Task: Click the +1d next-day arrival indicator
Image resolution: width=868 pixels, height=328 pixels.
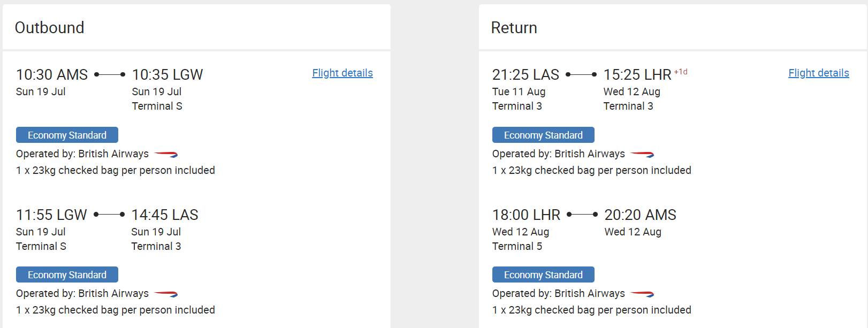Action: point(681,72)
